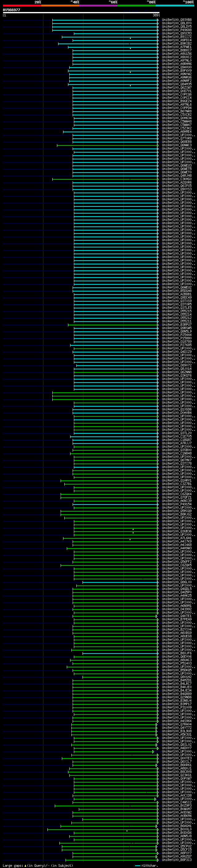Click hit label UniRef100_B8B8I7
Image resolution: width=197 pixels, height=868 pixels.
(x=176, y=50)
